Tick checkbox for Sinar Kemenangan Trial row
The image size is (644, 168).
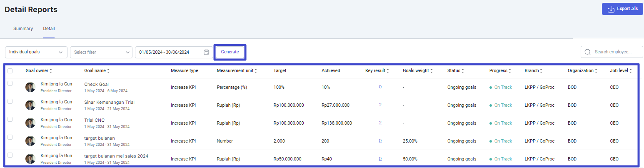click(x=10, y=102)
